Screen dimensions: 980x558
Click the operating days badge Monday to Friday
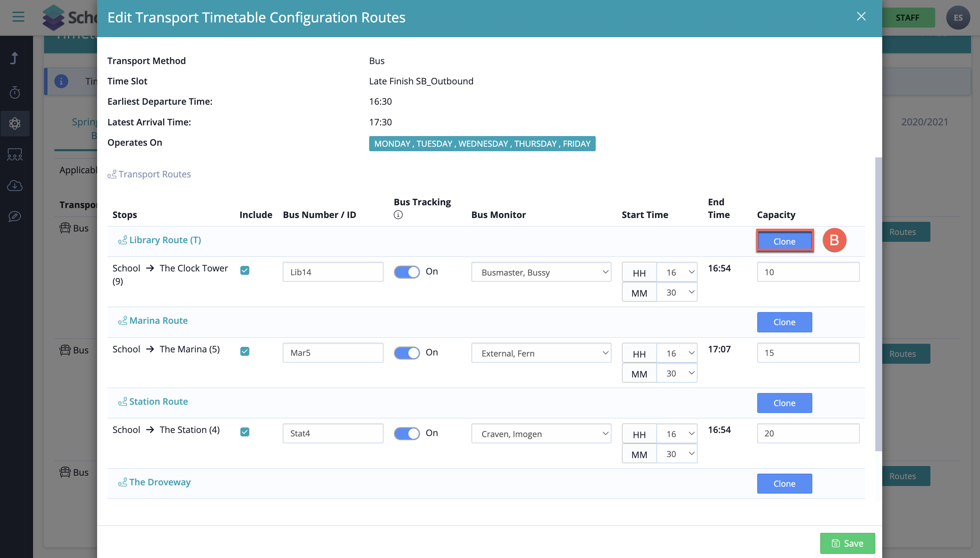(x=482, y=144)
